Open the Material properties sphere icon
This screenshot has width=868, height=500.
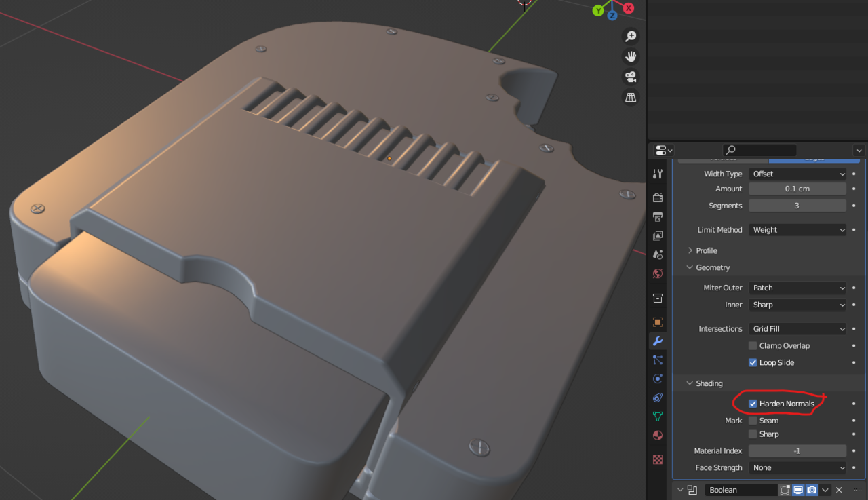click(657, 435)
